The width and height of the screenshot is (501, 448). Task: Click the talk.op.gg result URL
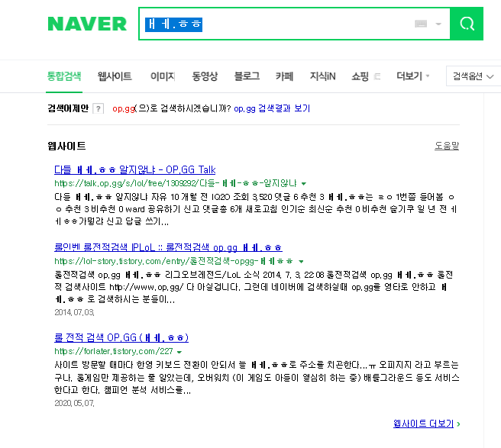tap(176, 183)
